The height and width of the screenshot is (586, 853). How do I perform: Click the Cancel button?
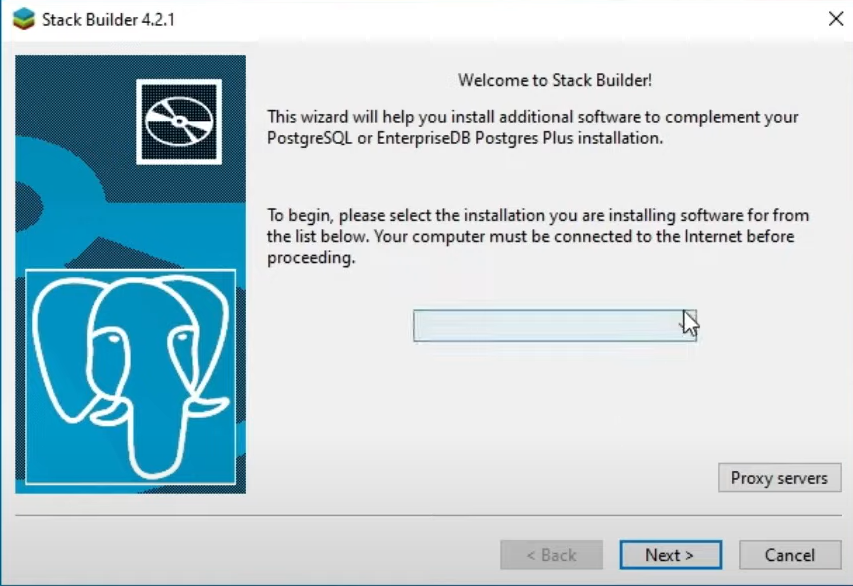[x=790, y=554]
